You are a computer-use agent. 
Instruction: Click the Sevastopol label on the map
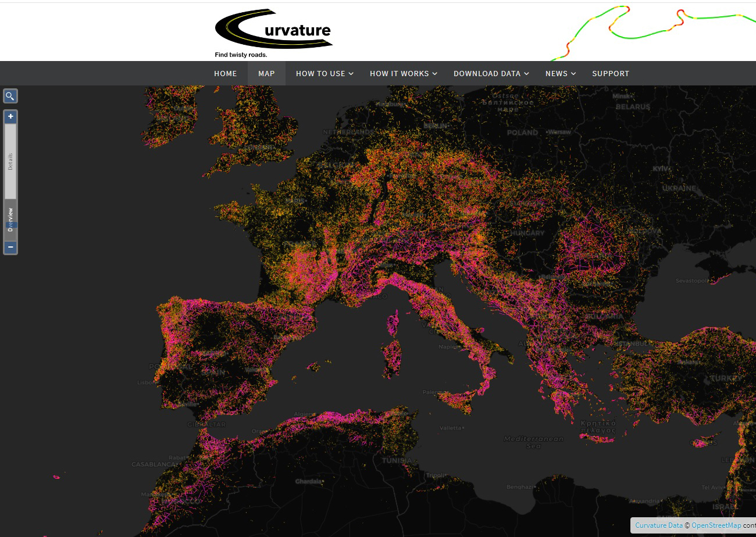pos(692,281)
